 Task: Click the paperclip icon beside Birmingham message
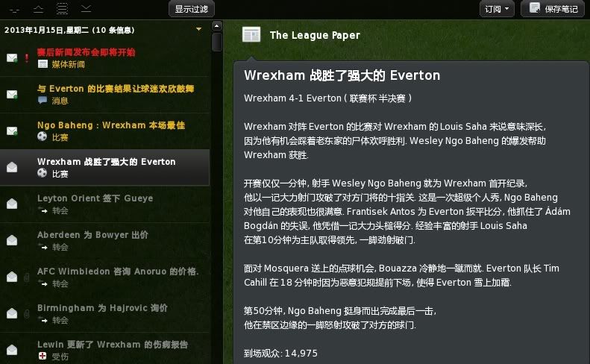tap(27, 313)
